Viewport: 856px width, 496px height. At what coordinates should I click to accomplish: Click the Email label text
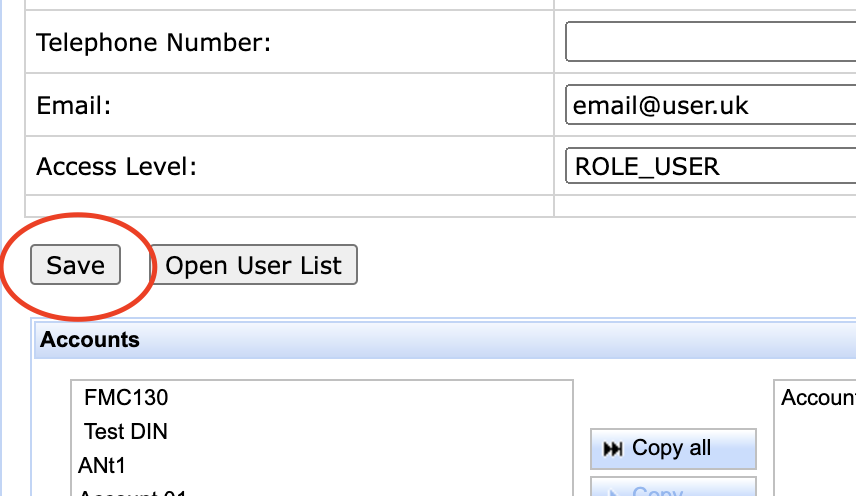point(73,106)
